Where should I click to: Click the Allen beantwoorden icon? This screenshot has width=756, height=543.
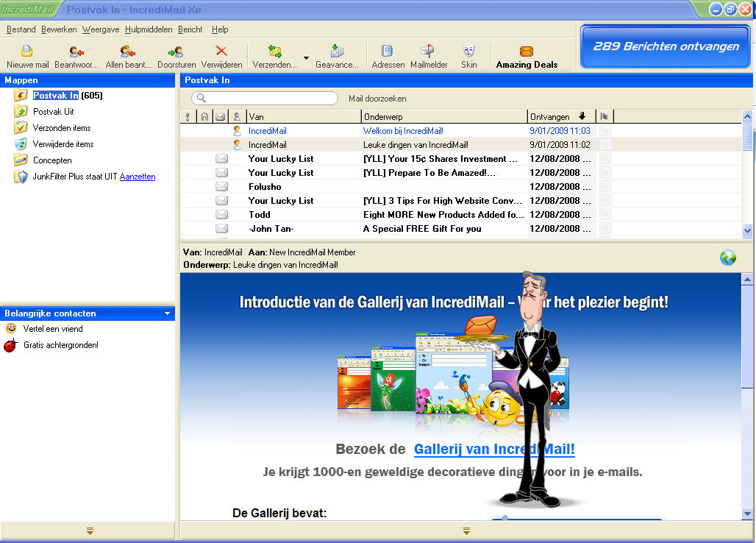point(128,51)
